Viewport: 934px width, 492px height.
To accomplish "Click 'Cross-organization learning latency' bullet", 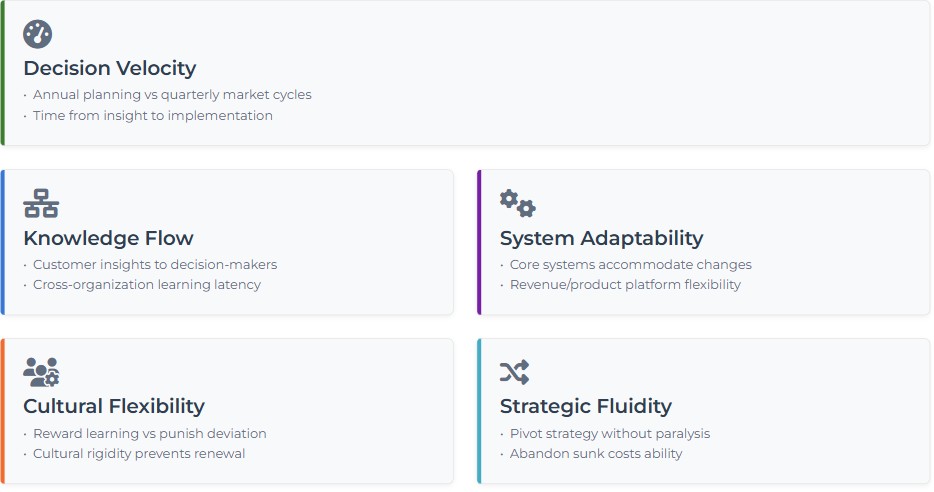I will pos(146,284).
